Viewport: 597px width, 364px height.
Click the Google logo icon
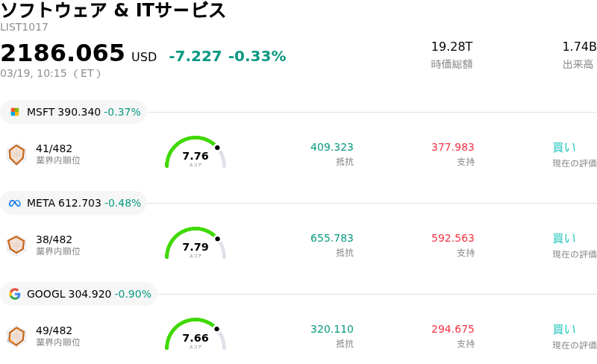(x=15, y=295)
